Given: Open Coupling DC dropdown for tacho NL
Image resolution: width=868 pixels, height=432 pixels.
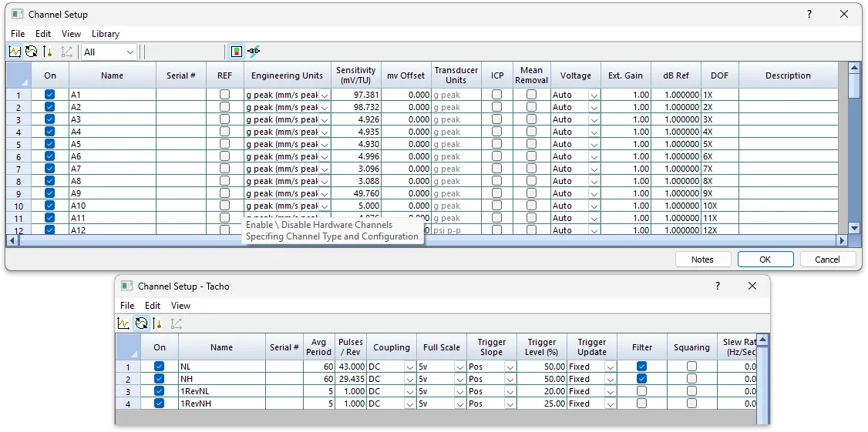Looking at the screenshot, I should pos(409,367).
